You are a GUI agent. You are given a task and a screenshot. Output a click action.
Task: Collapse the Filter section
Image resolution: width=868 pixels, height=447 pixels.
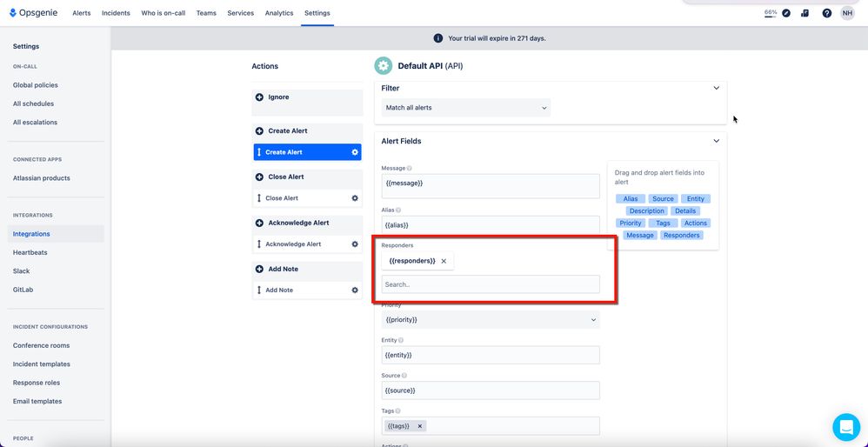[x=717, y=88]
